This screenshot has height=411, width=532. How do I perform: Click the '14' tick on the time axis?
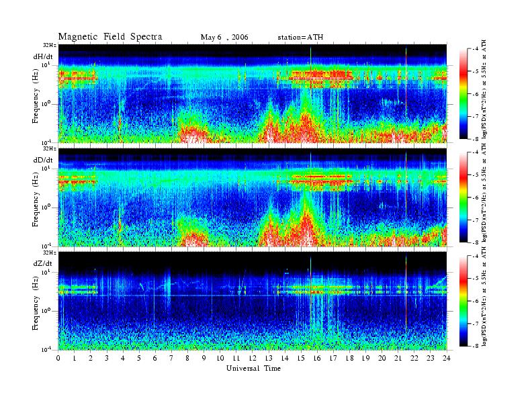285,358
